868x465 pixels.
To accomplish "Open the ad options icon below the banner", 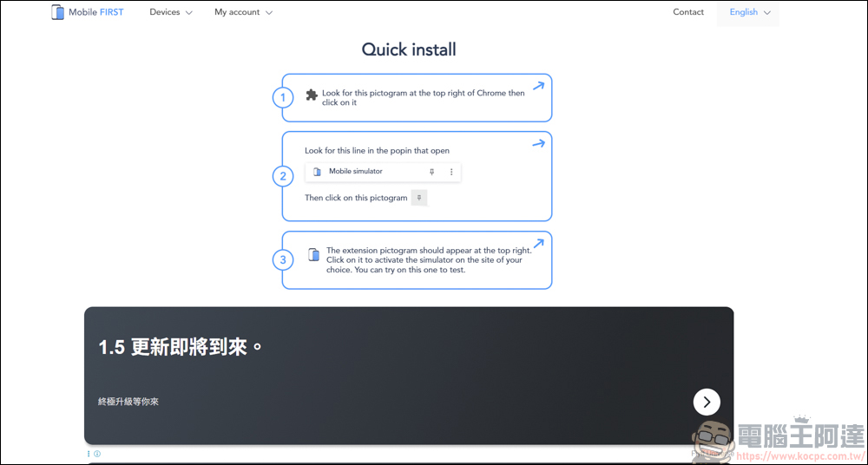I will pos(89,454).
